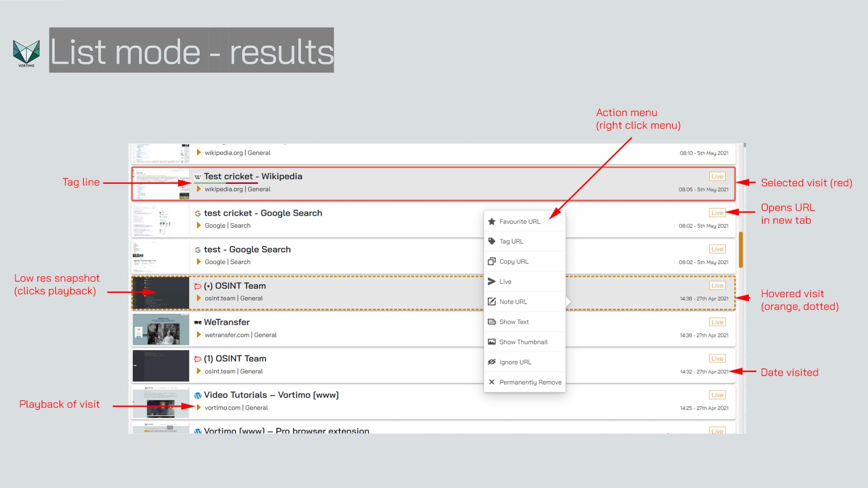Click Google favicon on test cricket search row
The image size is (868, 488).
198,213
